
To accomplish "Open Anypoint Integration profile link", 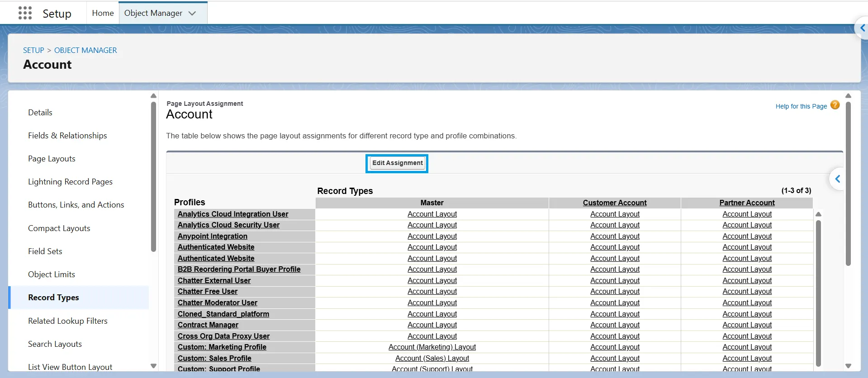I will [213, 236].
